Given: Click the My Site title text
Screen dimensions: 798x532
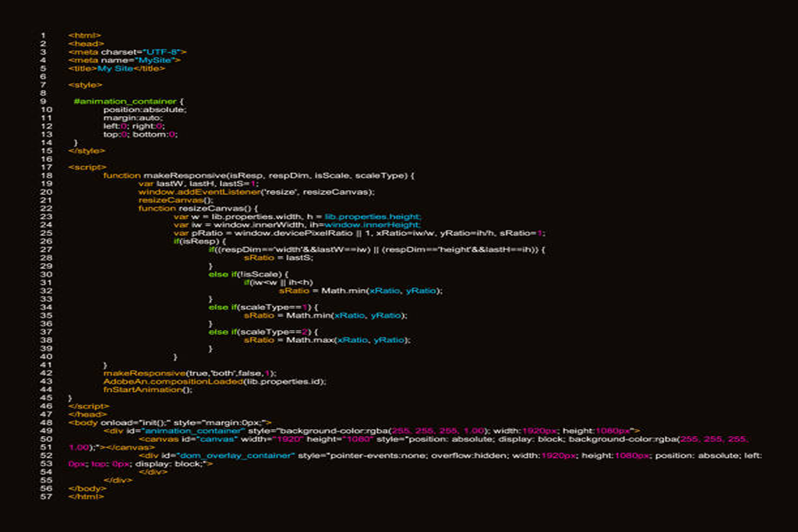Looking at the screenshot, I should tap(115, 68).
